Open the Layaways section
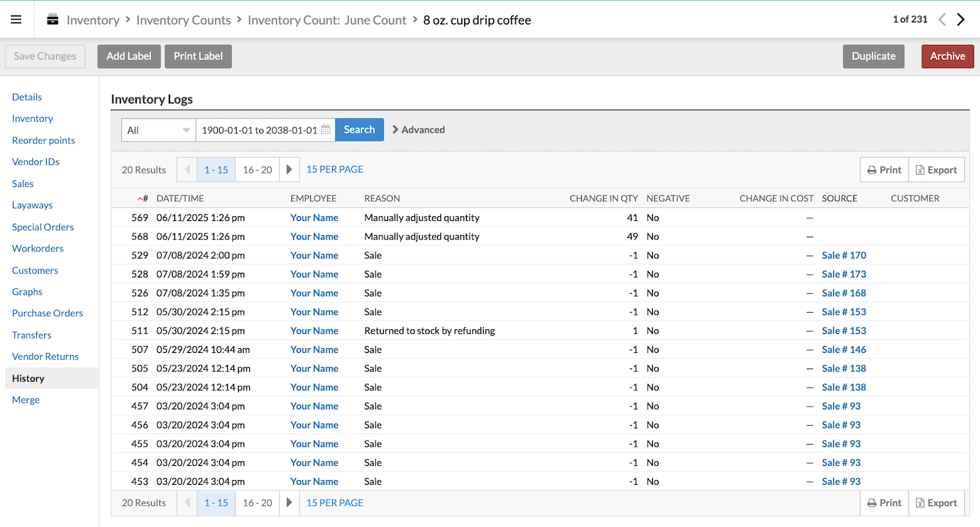Image resolution: width=980 pixels, height=527 pixels. point(32,205)
